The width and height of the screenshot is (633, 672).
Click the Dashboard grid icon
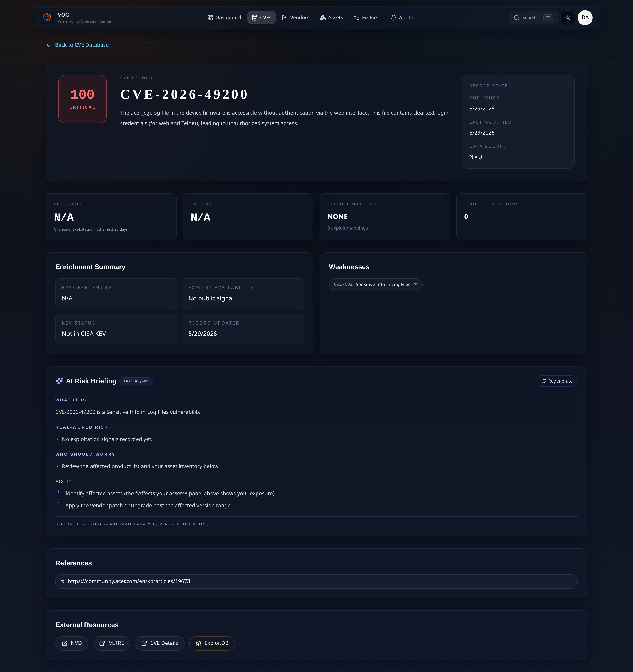210,18
